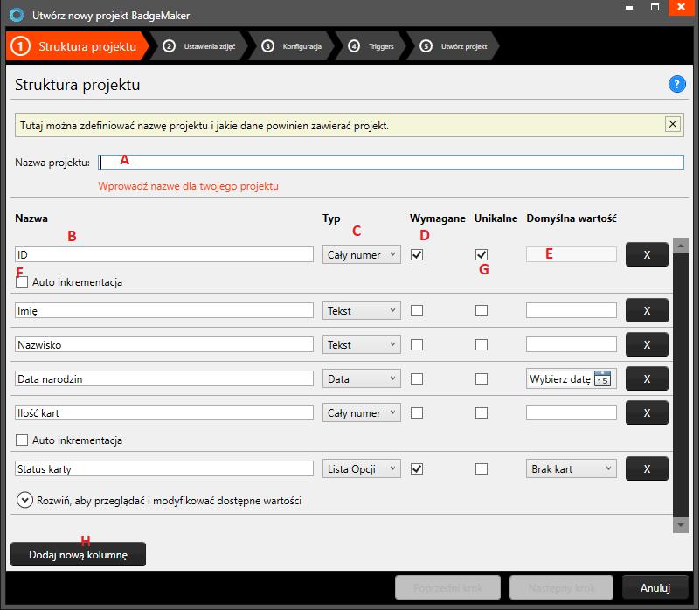Click default value field for Nazwisko
The width and height of the screenshot is (700, 610).
[572, 344]
